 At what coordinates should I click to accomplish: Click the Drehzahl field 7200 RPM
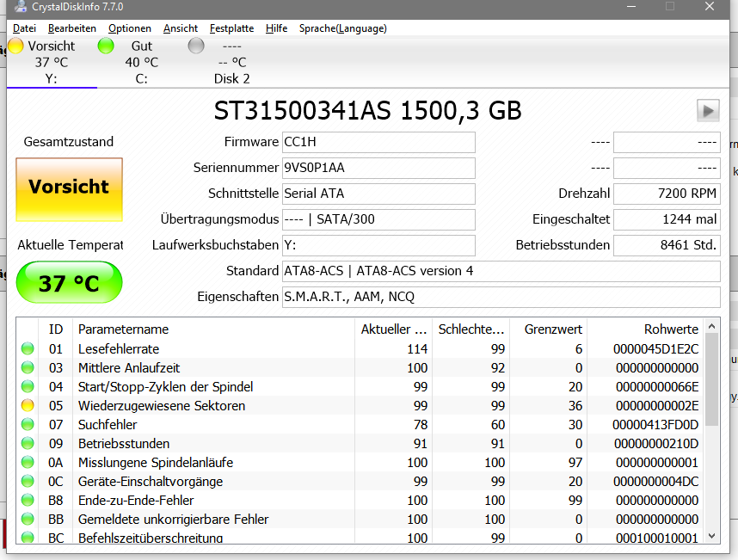667,194
